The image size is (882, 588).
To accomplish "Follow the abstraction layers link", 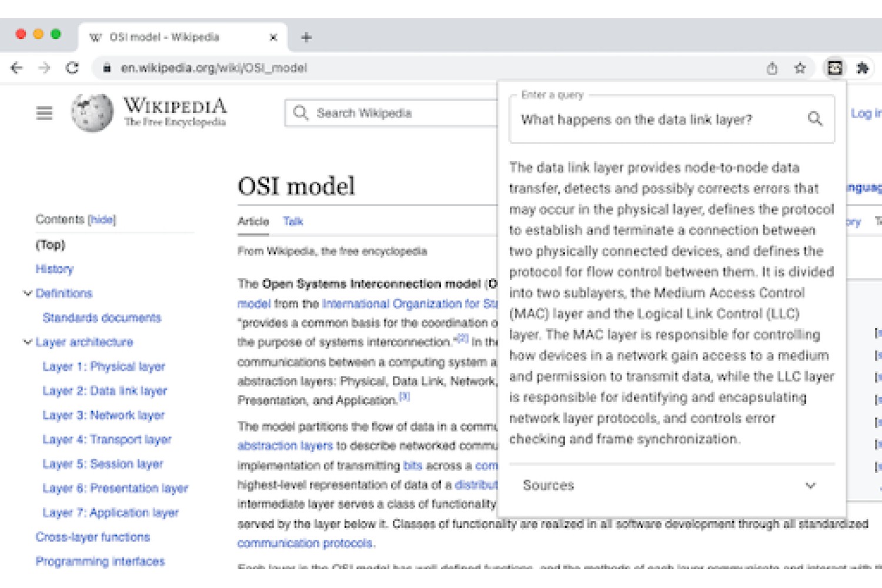I will [285, 446].
